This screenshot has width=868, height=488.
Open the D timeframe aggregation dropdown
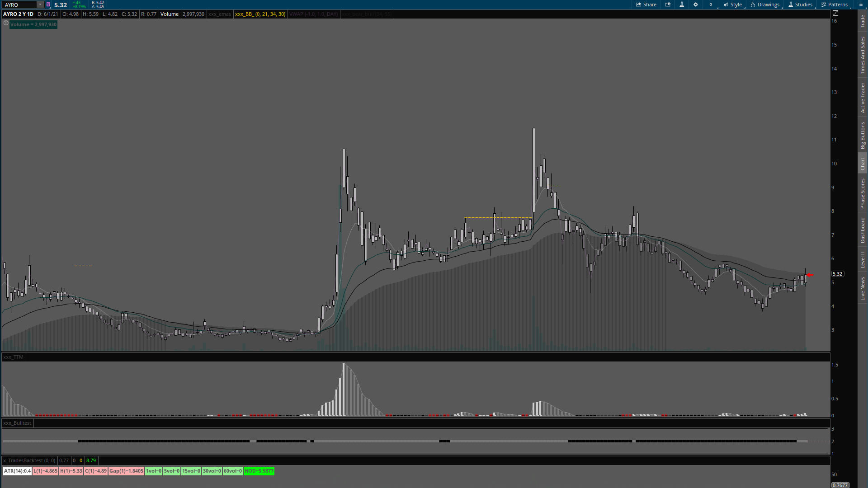coord(711,5)
